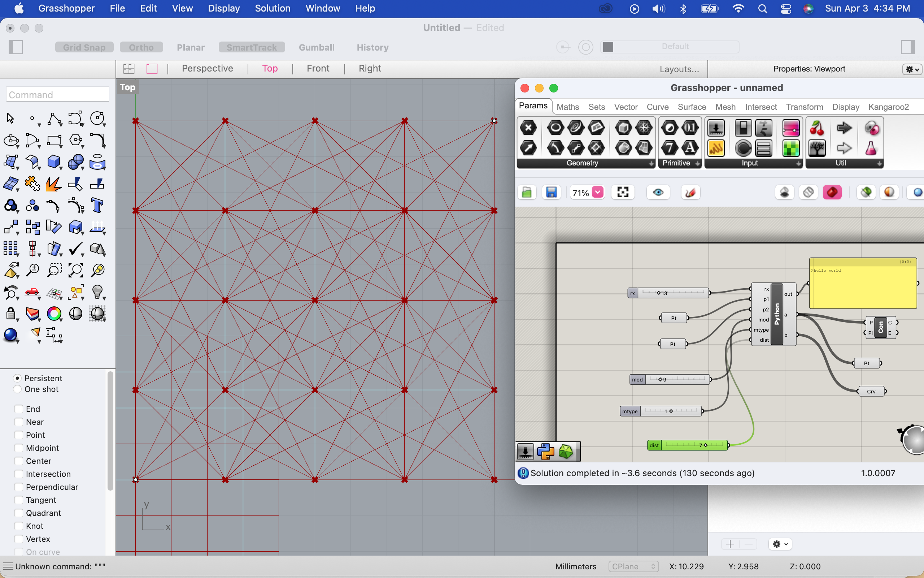Click the green dist slider set to 7
Viewport: 924px width, 578px height.
tap(688, 445)
